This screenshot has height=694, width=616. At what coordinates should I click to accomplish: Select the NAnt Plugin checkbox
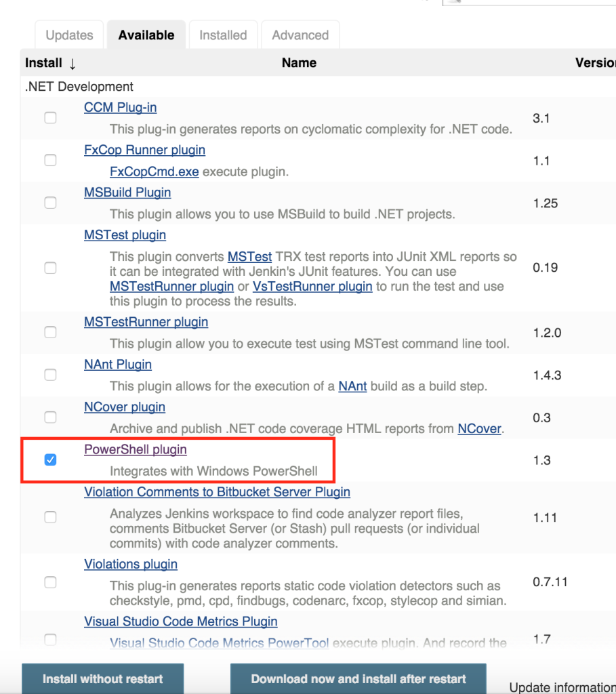tap(50, 375)
